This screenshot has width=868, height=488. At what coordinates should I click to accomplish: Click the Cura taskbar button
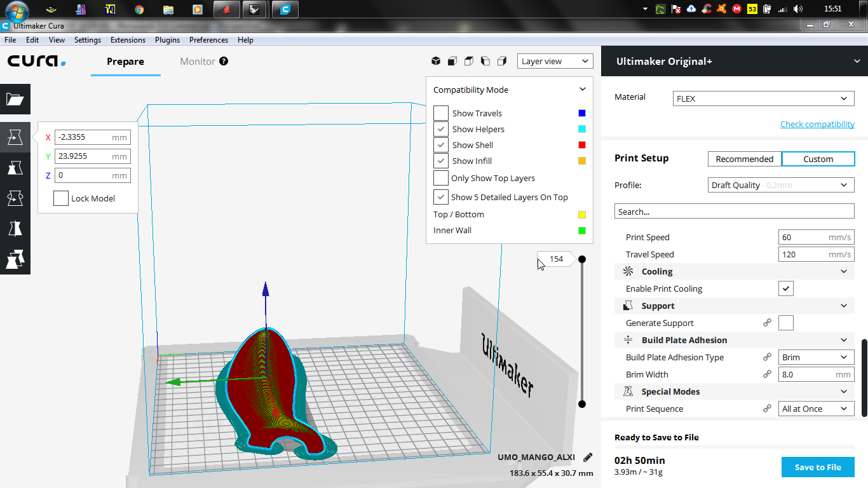click(285, 9)
